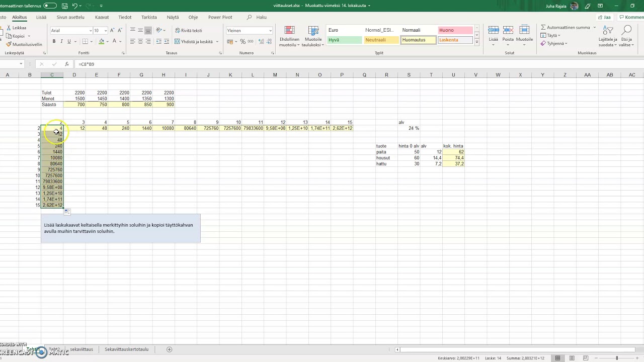Open the Tyhjennä clear dropdown

pyautogui.click(x=554, y=44)
